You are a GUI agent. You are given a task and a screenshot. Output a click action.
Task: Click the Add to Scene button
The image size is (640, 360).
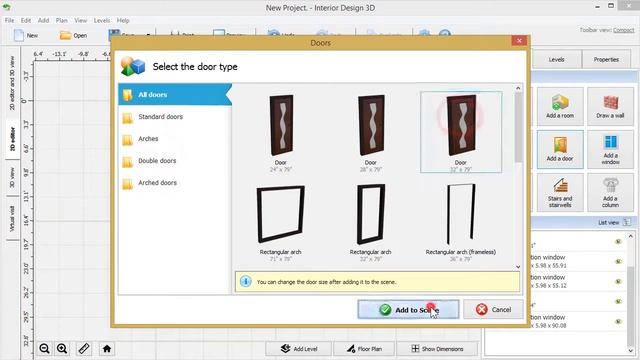click(408, 310)
